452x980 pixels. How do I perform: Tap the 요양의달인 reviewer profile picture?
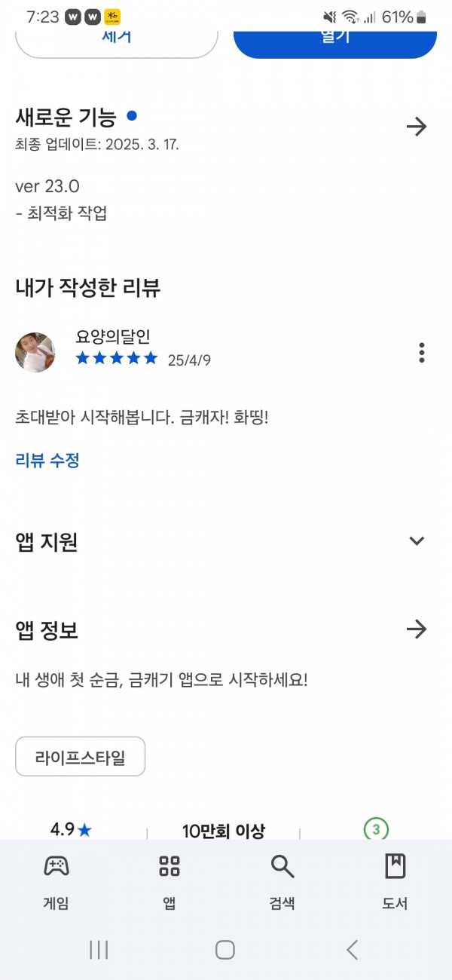[x=35, y=352]
